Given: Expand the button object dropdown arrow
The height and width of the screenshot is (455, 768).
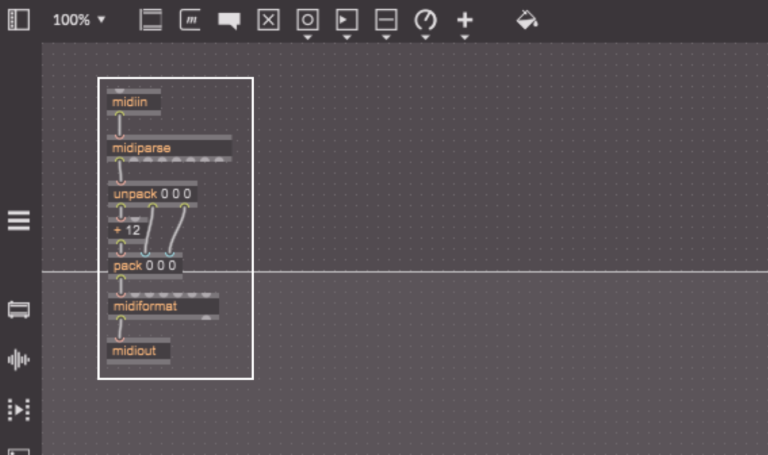Looking at the screenshot, I should [308, 37].
